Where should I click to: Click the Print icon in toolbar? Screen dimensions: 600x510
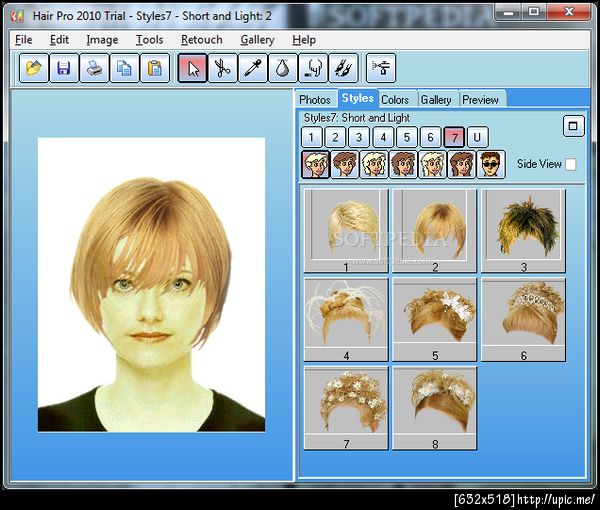[x=94, y=68]
